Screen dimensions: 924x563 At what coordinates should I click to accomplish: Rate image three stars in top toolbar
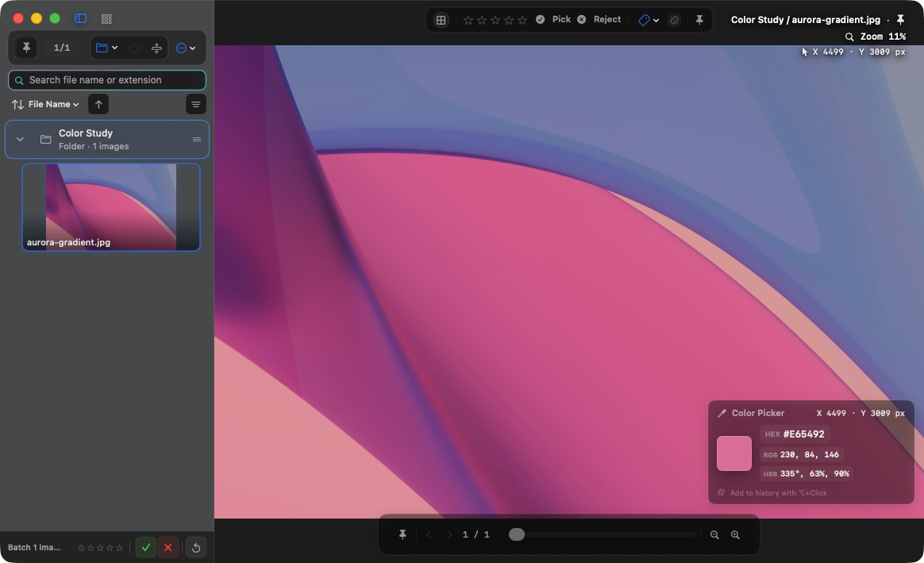click(x=495, y=20)
